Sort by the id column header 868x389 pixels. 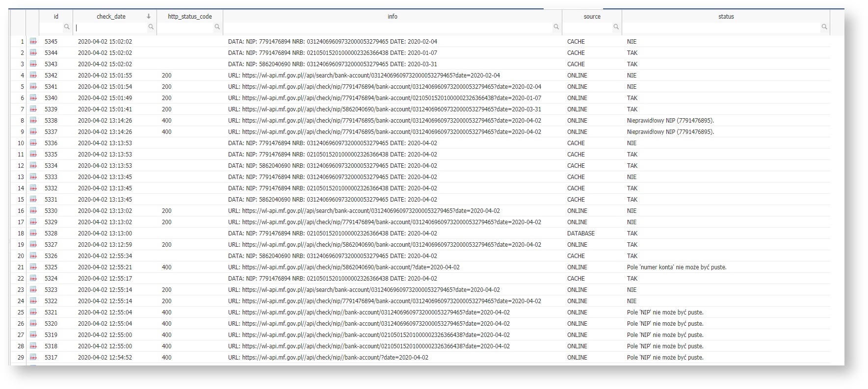click(x=56, y=16)
